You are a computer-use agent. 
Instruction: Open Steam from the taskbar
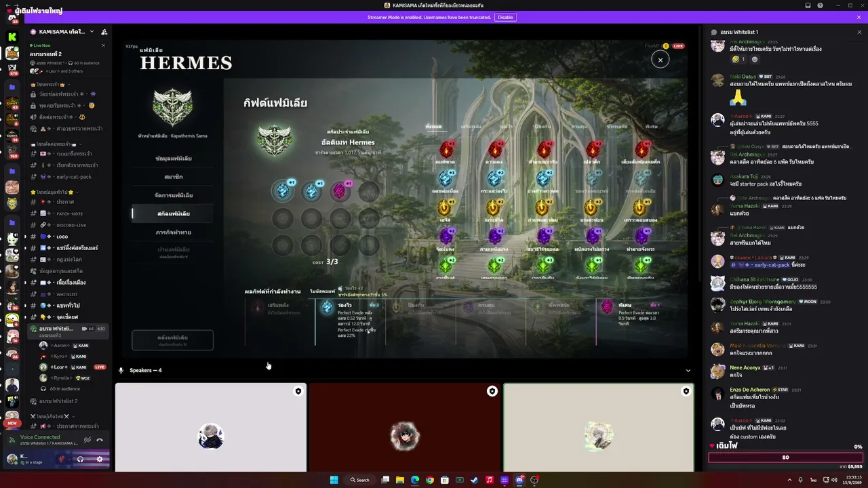point(475,480)
